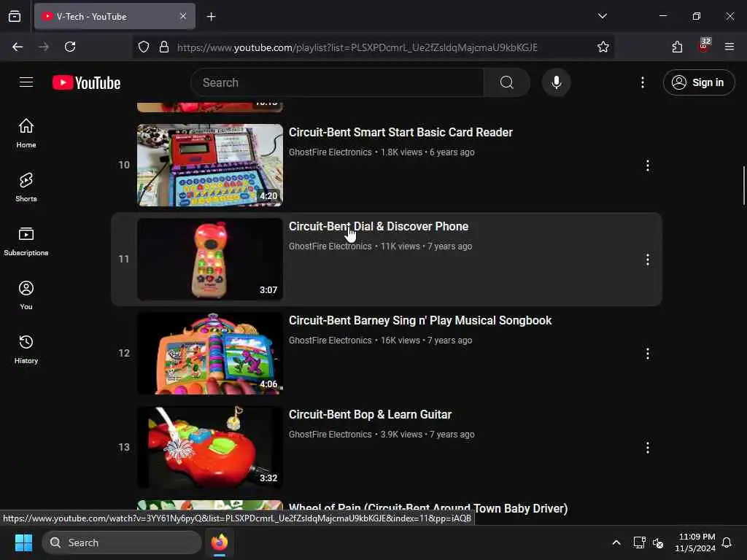Select the V-Tech - YouTube tab
Viewport: 747px width, 560px height.
115,16
